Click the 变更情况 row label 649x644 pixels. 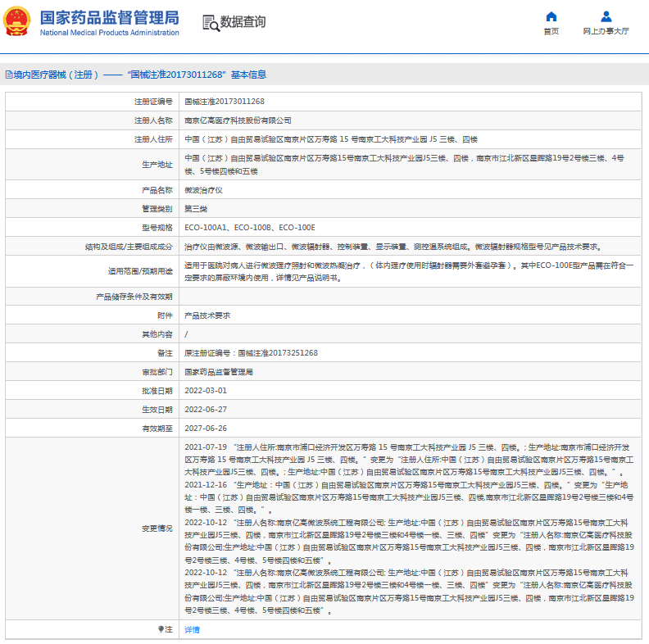157,528
